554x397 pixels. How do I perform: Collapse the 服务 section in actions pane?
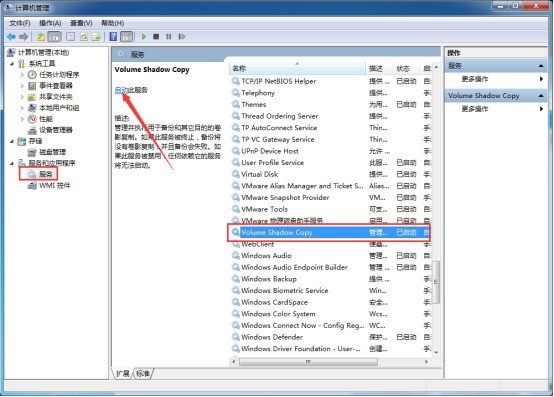point(541,66)
